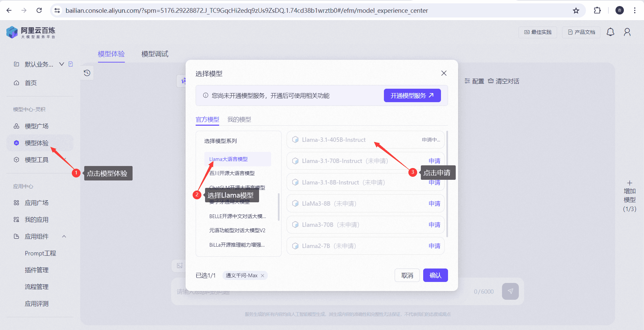The image size is (644, 330).
Task: Click the send message arrow button
Action: tap(510, 291)
